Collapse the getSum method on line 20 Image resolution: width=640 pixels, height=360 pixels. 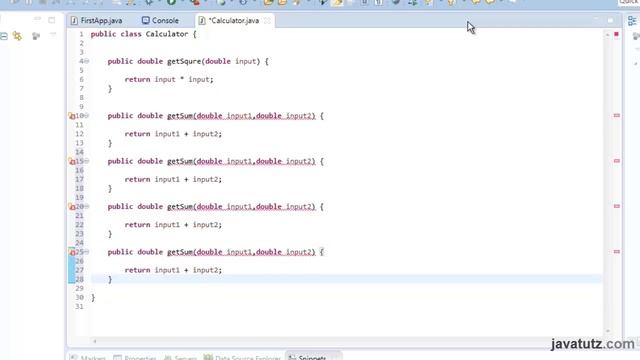coord(87,206)
